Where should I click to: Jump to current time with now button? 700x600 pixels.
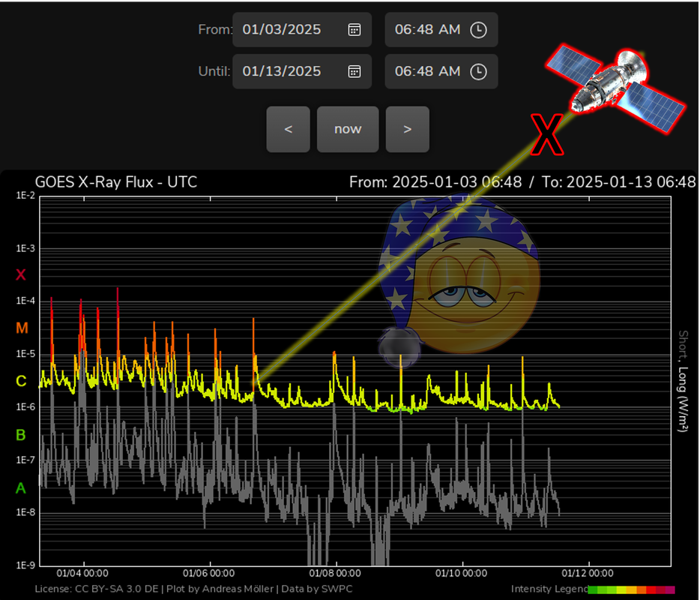(x=348, y=129)
